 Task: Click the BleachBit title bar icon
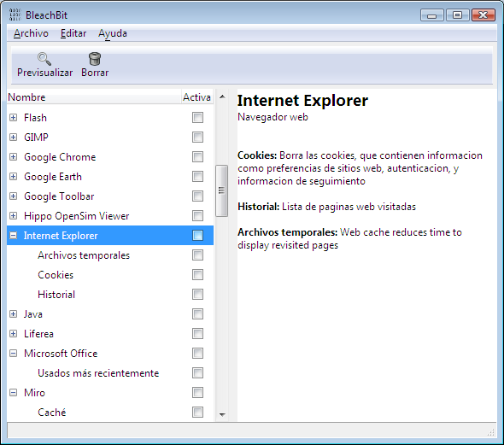(15, 15)
